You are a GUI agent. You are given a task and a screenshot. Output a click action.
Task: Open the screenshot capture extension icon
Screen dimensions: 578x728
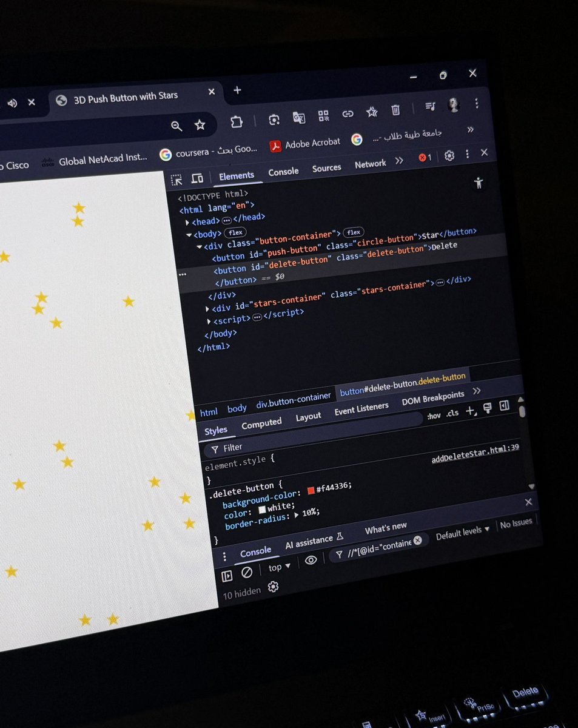(274, 120)
